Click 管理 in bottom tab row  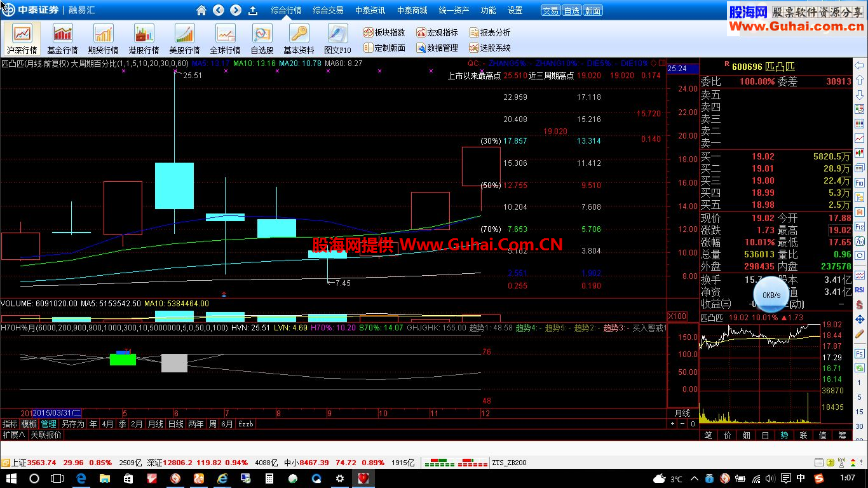(49, 424)
